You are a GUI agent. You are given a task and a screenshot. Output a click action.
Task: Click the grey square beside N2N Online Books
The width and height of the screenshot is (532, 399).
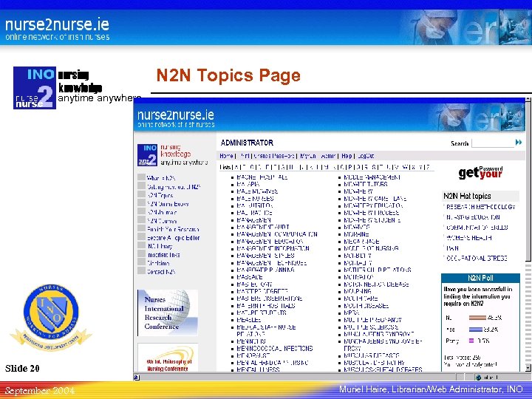pyautogui.click(x=141, y=203)
